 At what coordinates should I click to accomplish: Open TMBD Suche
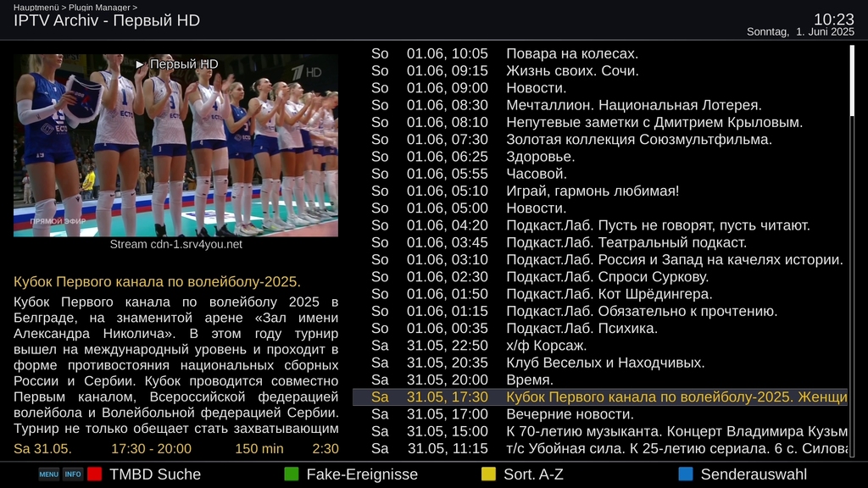(x=155, y=474)
